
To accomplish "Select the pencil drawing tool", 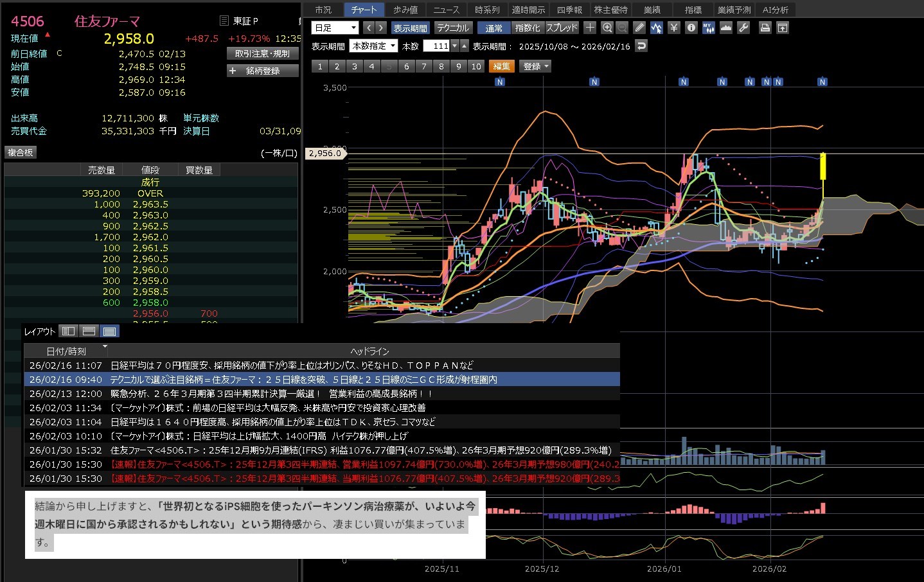I will 639,28.
